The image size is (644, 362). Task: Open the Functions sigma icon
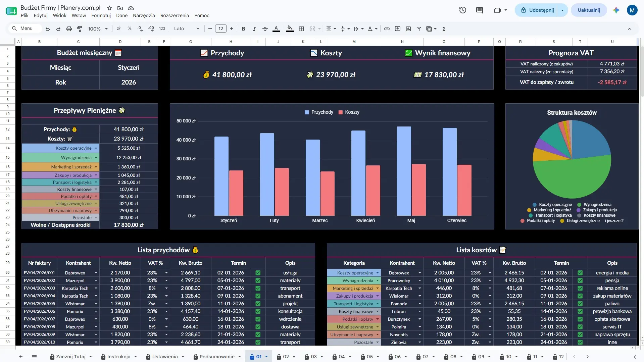tap(444, 29)
